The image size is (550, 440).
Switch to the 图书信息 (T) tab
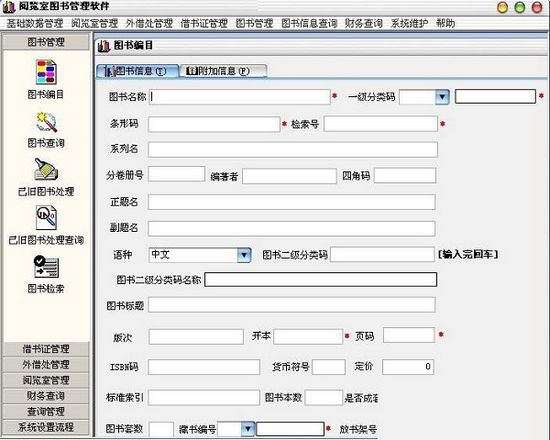(x=138, y=71)
